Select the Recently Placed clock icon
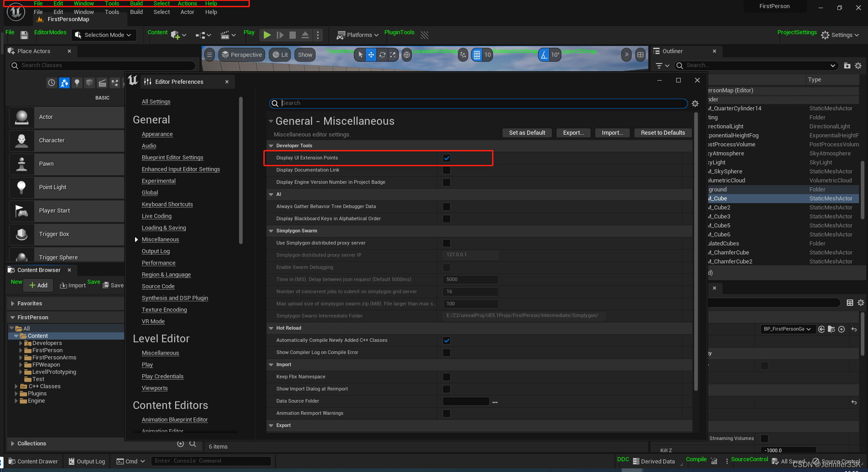This screenshot has width=868, height=472. pos(51,83)
